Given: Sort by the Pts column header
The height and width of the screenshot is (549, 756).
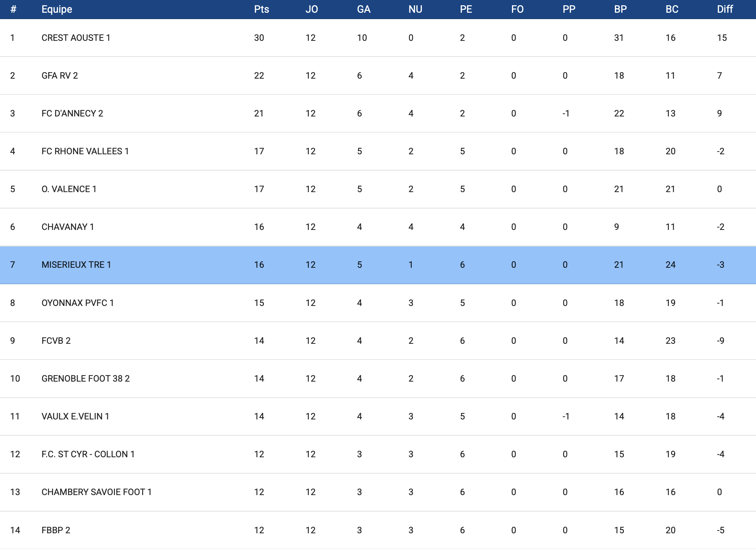Looking at the screenshot, I should pyautogui.click(x=261, y=9).
